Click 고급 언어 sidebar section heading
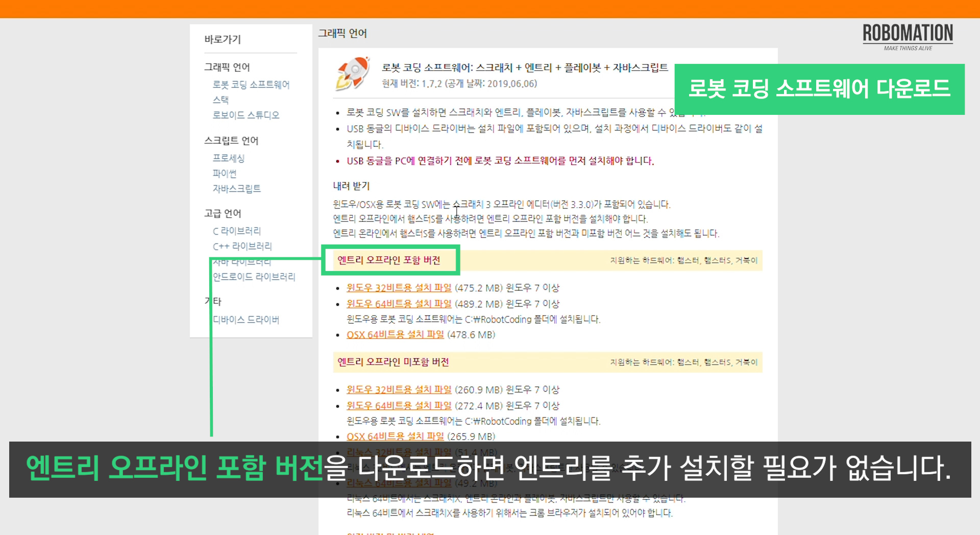 pyautogui.click(x=223, y=213)
